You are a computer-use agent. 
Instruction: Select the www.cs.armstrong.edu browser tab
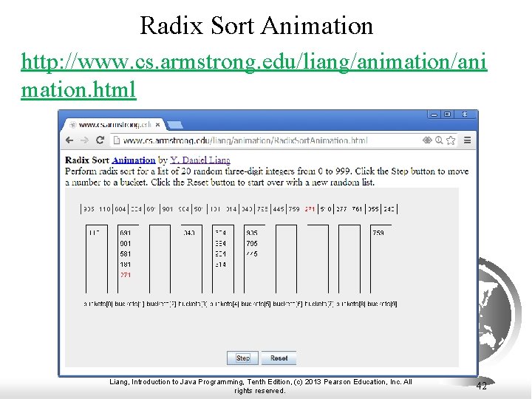click(114, 125)
